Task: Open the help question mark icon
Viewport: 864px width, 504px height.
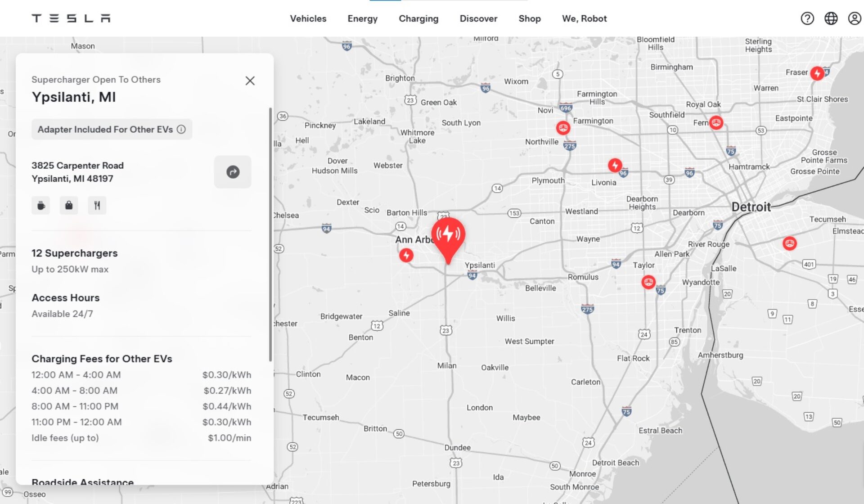Action: point(807,18)
